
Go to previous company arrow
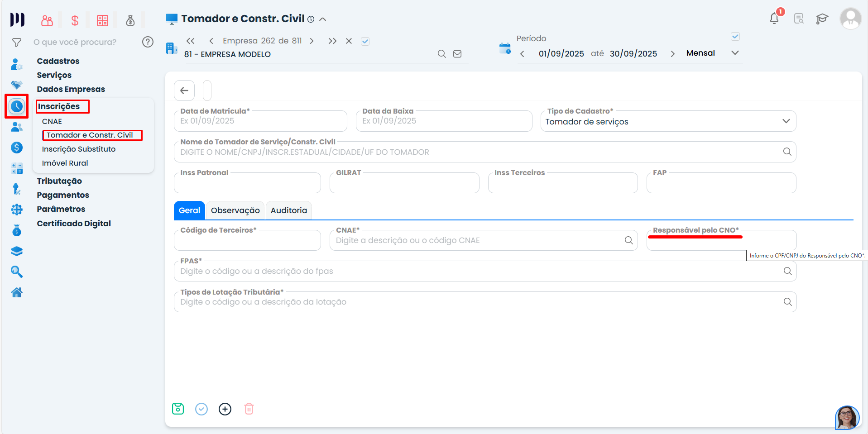click(211, 41)
